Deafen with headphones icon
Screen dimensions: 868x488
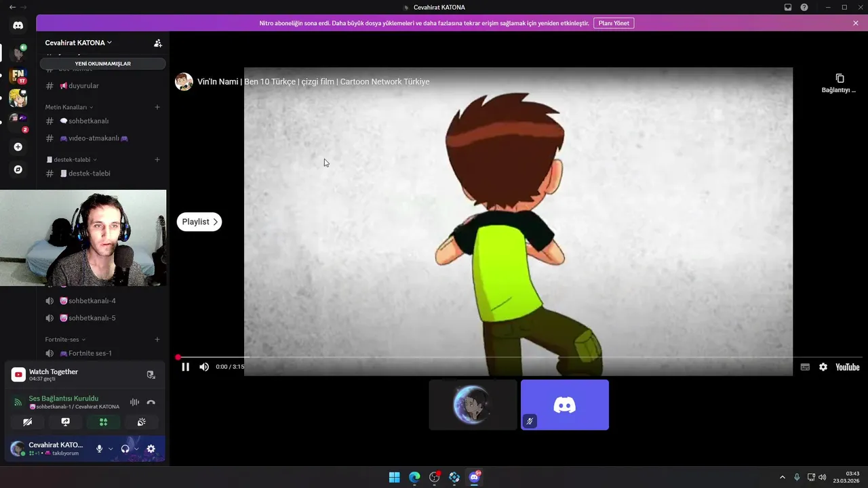tap(125, 449)
